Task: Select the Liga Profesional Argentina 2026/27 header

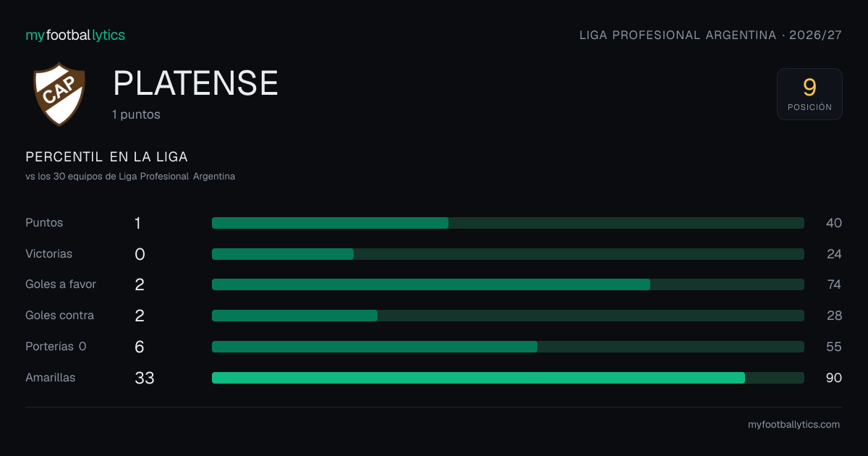Action: click(x=710, y=35)
